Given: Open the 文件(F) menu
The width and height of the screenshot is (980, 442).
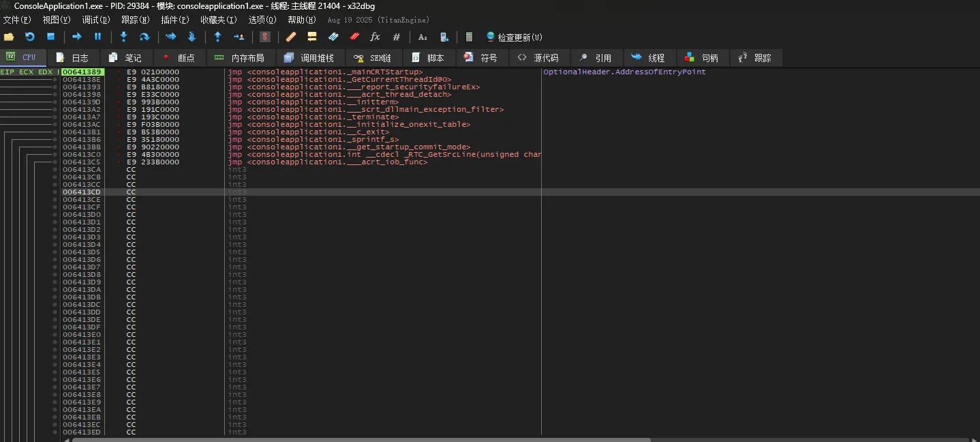Looking at the screenshot, I should pyautogui.click(x=16, y=20).
